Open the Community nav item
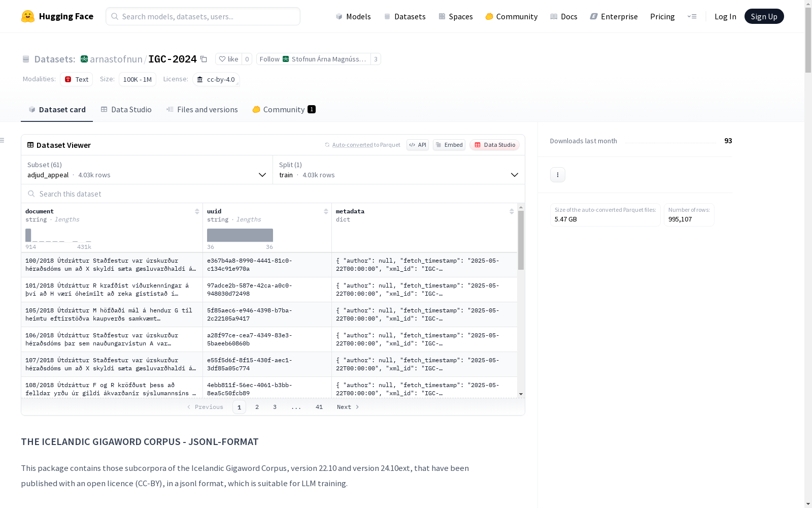The width and height of the screenshot is (812, 508). [512, 16]
